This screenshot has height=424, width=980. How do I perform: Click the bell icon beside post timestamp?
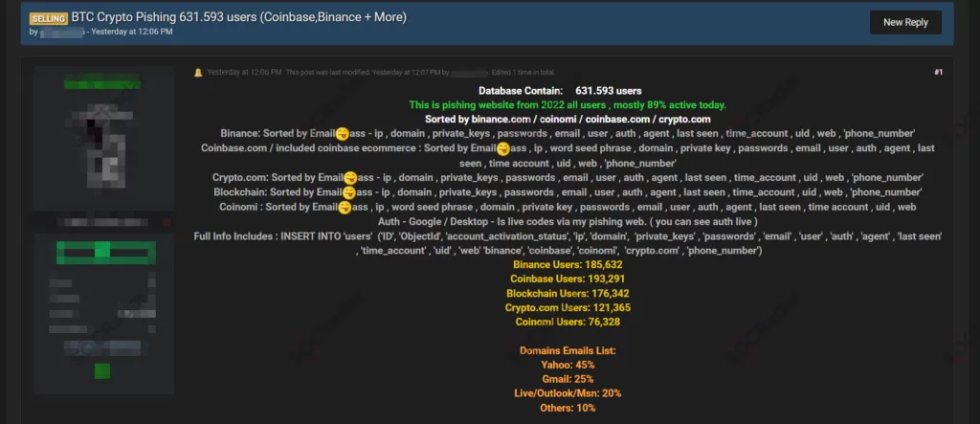[198, 73]
